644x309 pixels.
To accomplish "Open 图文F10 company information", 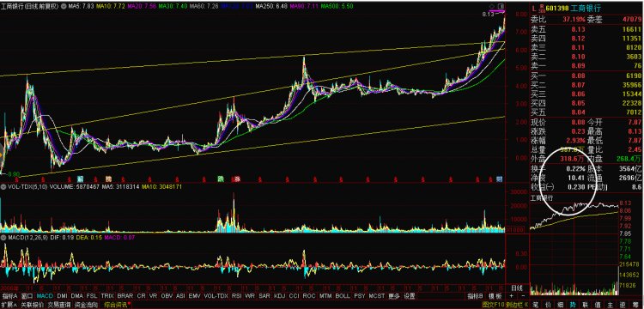I will pyautogui.click(x=493, y=305).
